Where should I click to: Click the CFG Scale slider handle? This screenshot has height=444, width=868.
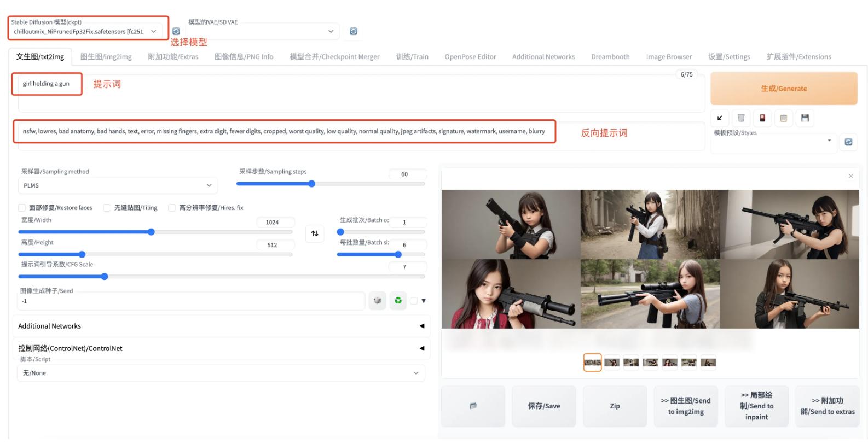tap(105, 277)
